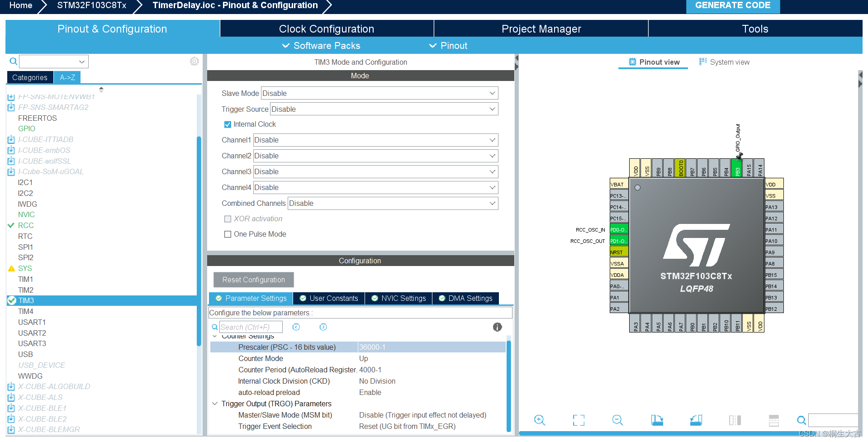Open the Tools tab

click(x=755, y=29)
